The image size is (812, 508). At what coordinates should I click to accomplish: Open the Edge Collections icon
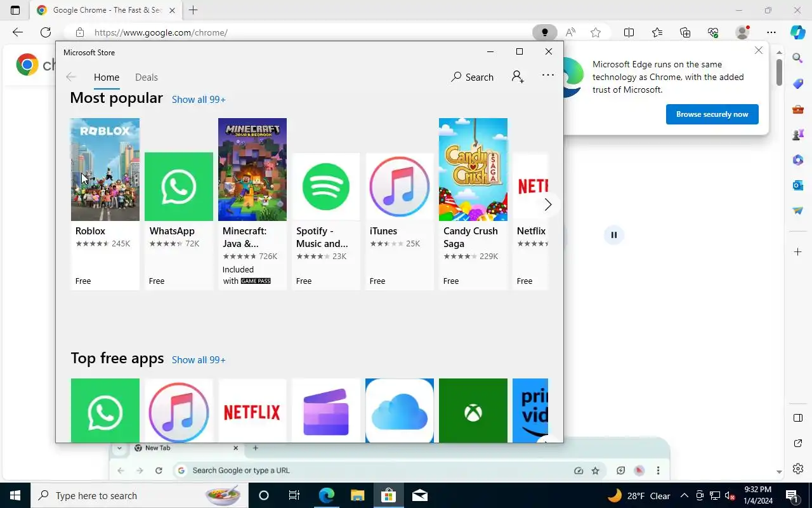685,32
